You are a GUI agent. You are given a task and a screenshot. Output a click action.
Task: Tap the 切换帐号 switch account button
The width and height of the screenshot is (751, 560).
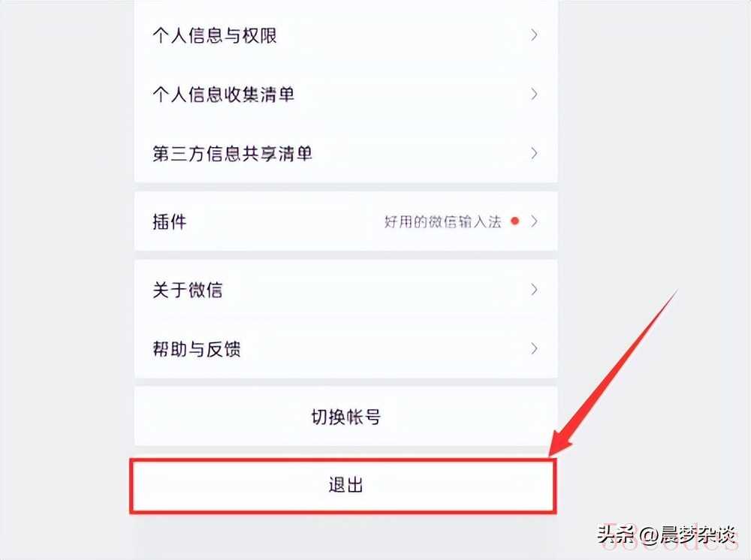[345, 417]
